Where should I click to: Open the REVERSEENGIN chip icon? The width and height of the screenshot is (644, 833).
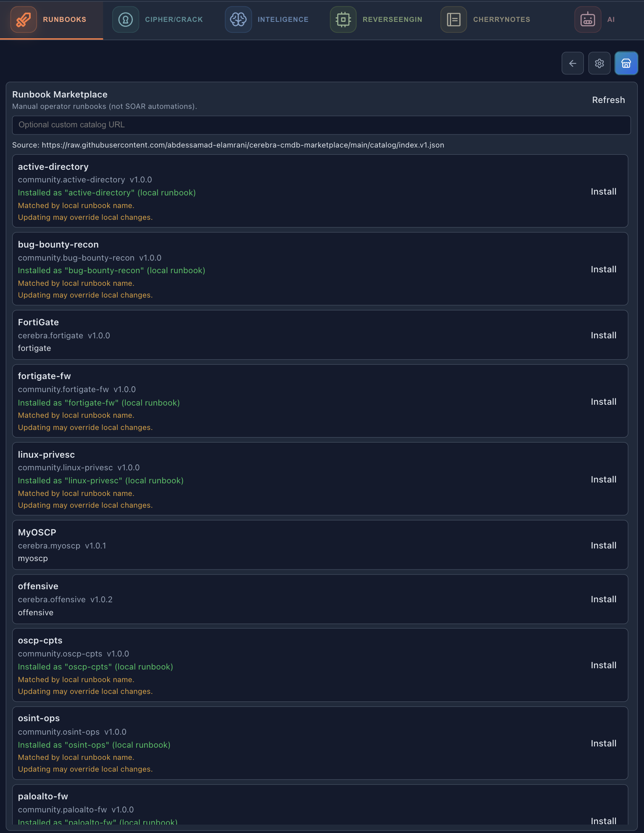pos(343,19)
